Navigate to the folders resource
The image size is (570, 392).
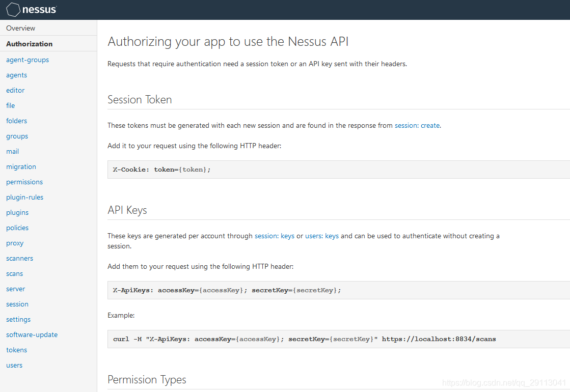pos(17,121)
